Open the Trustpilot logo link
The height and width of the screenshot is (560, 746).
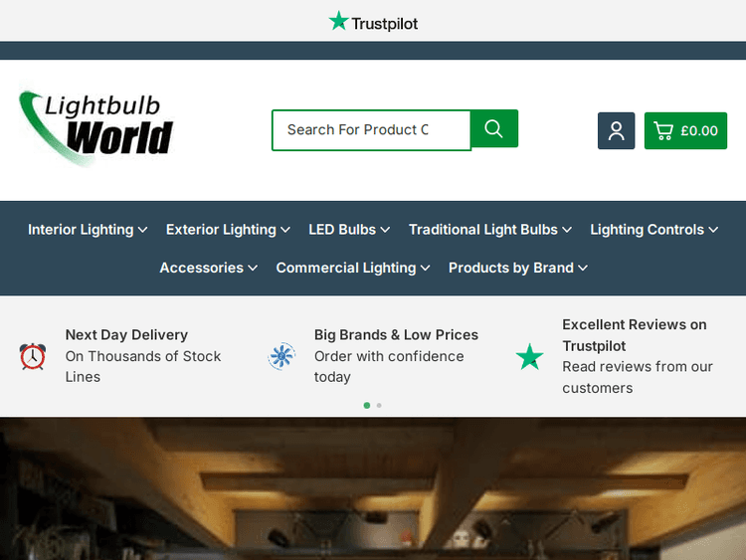(373, 22)
